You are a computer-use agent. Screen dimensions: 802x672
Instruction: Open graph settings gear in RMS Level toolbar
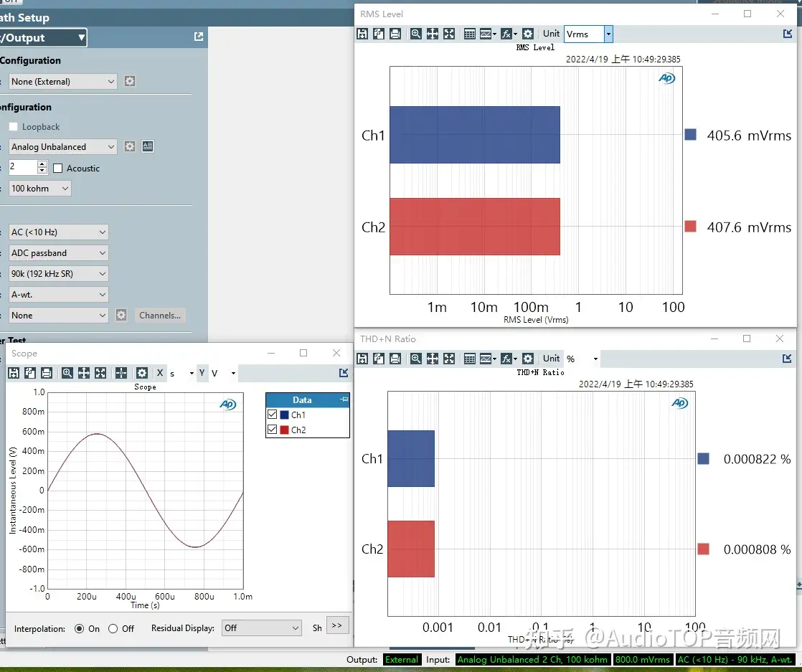coord(529,34)
